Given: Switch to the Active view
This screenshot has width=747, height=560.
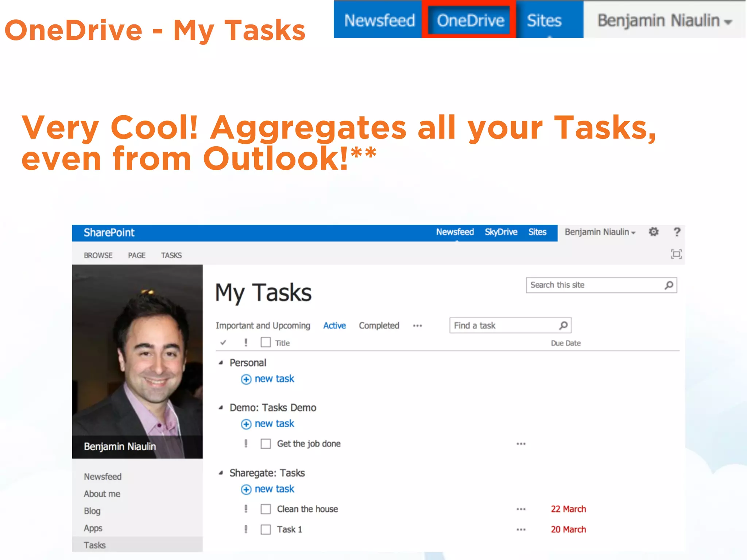Looking at the screenshot, I should (334, 326).
